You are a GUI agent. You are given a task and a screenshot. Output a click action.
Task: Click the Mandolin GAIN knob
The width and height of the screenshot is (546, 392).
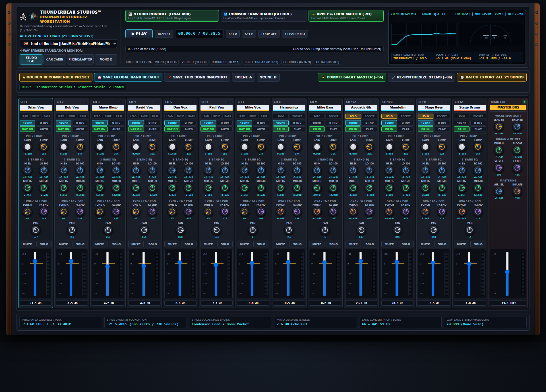[389, 147]
